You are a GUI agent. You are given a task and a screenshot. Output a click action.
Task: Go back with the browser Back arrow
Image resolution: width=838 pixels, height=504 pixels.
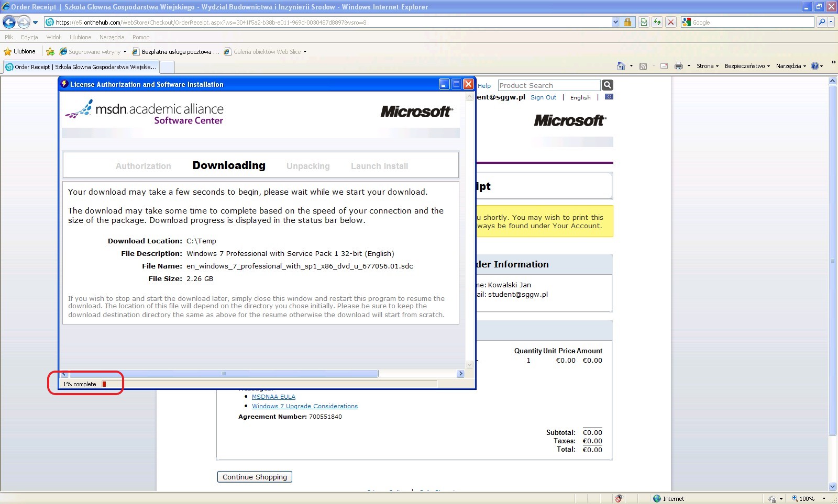9,22
